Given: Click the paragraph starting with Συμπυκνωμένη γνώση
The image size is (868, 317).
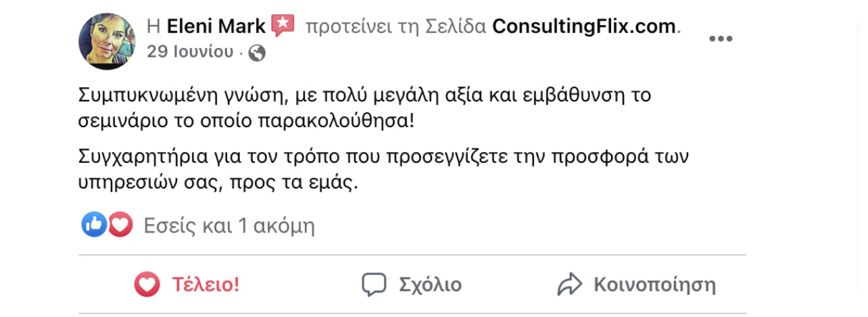Looking at the screenshot, I should click(x=364, y=108).
